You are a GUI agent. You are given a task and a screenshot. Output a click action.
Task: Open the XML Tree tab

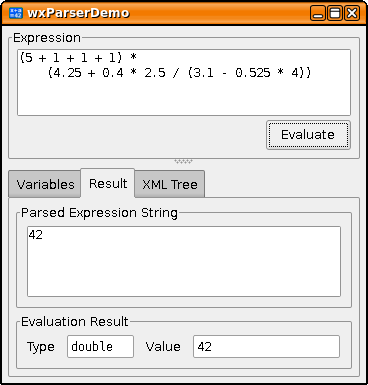pyautogui.click(x=170, y=184)
